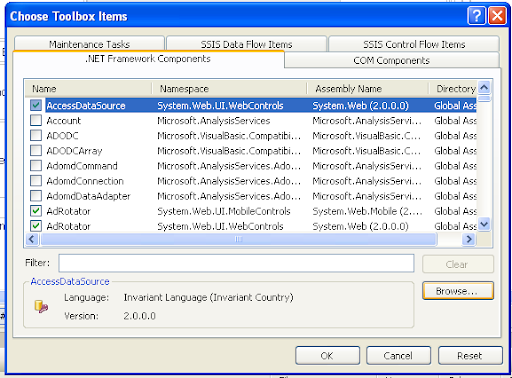The width and height of the screenshot is (512, 378).
Task: Uncheck the AccessDataSource checkbox
Action: [x=36, y=105]
